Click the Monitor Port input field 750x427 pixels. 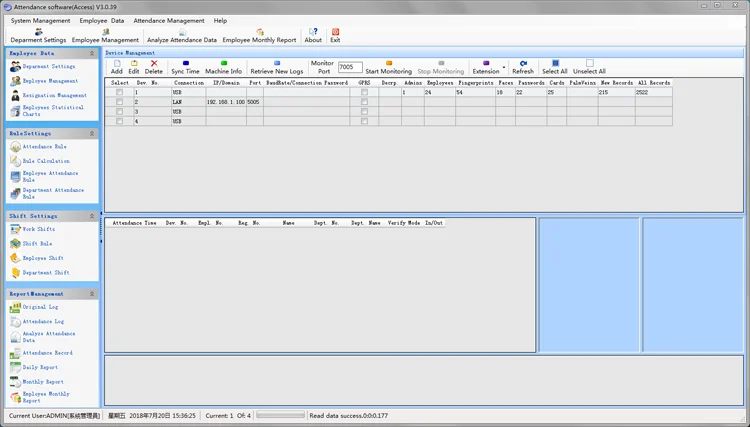pos(350,67)
